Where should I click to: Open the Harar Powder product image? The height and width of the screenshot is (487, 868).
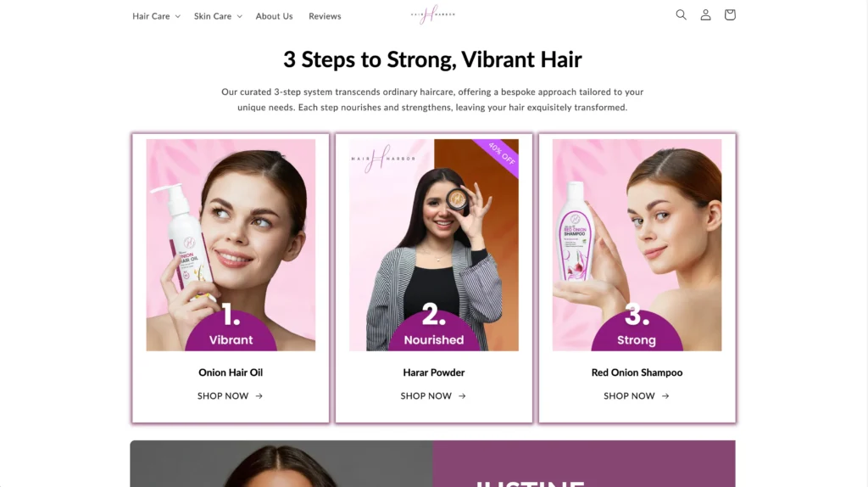(x=434, y=245)
